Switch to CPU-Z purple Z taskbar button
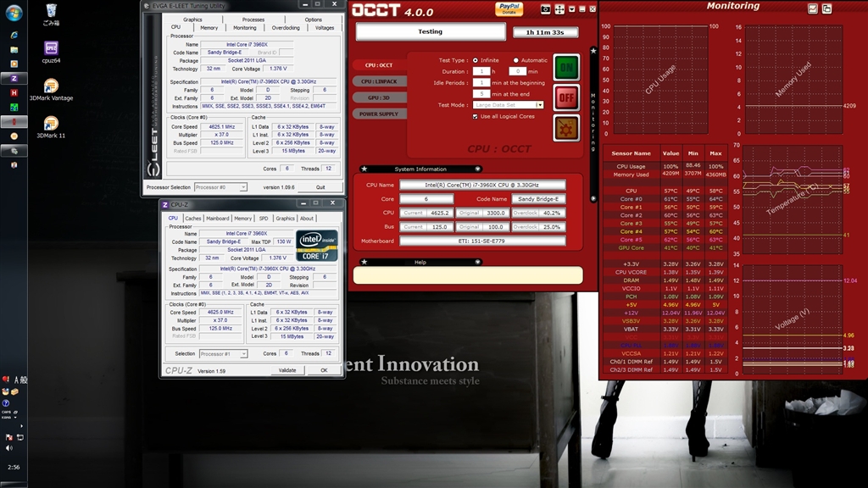Screen dimensions: 868x488 14,79
